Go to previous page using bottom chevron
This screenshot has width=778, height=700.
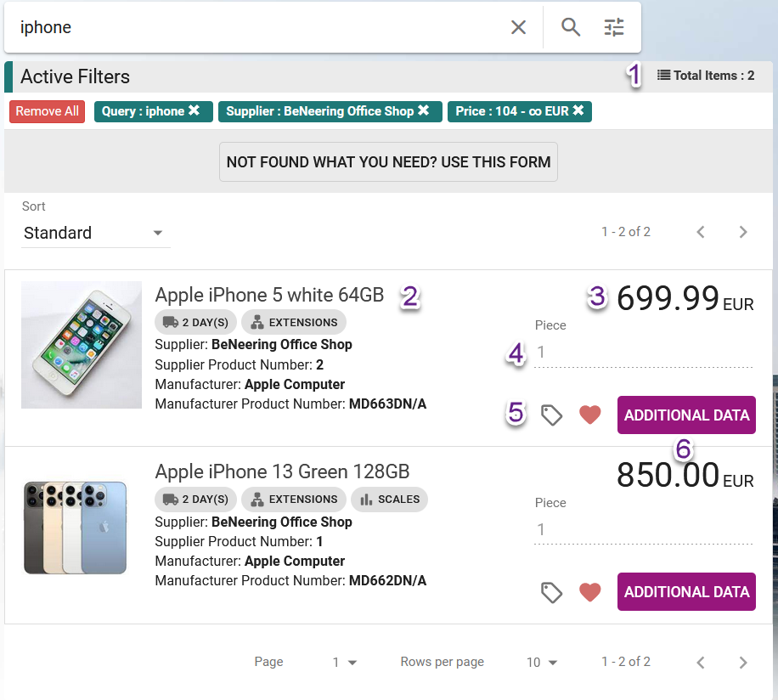point(701,663)
